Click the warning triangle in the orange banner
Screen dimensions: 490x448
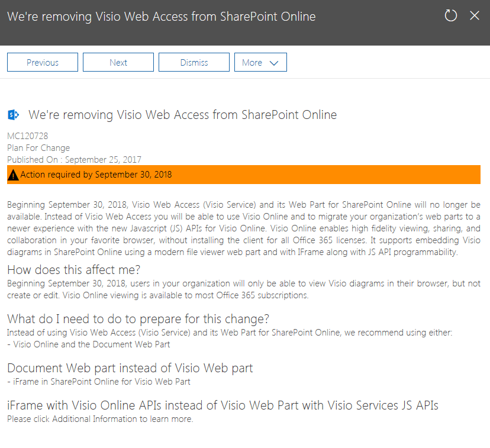(x=12, y=175)
